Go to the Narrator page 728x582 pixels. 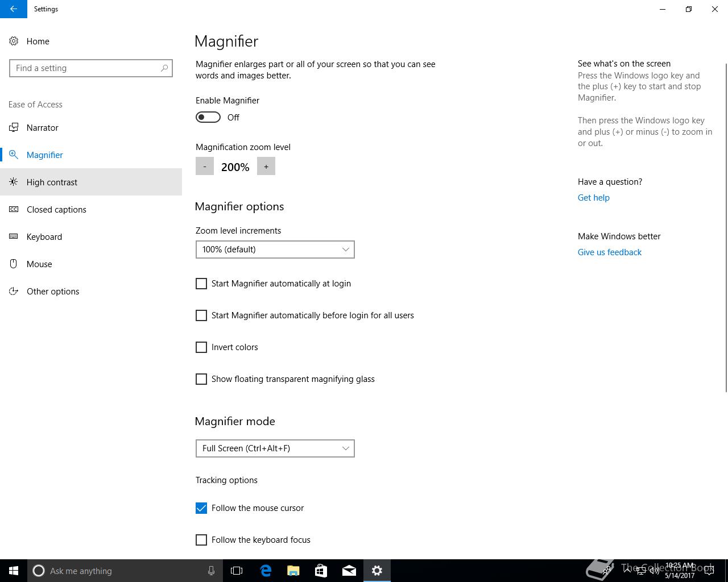pyautogui.click(x=91, y=127)
